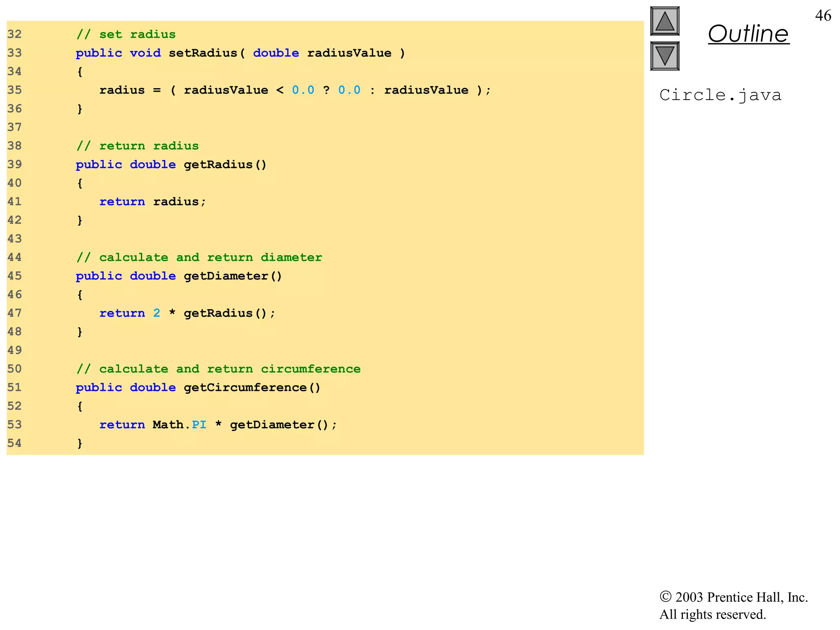Open the underlined Outline link
The image size is (840, 630).
coord(748,34)
